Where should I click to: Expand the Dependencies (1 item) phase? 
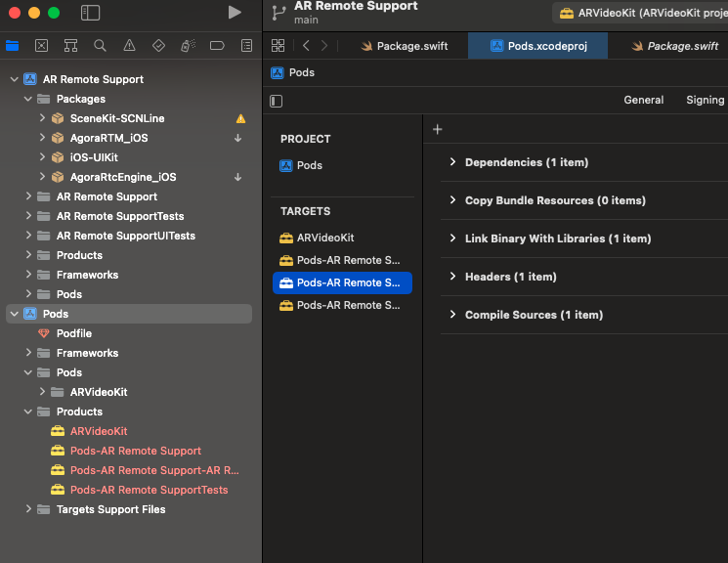(452, 161)
